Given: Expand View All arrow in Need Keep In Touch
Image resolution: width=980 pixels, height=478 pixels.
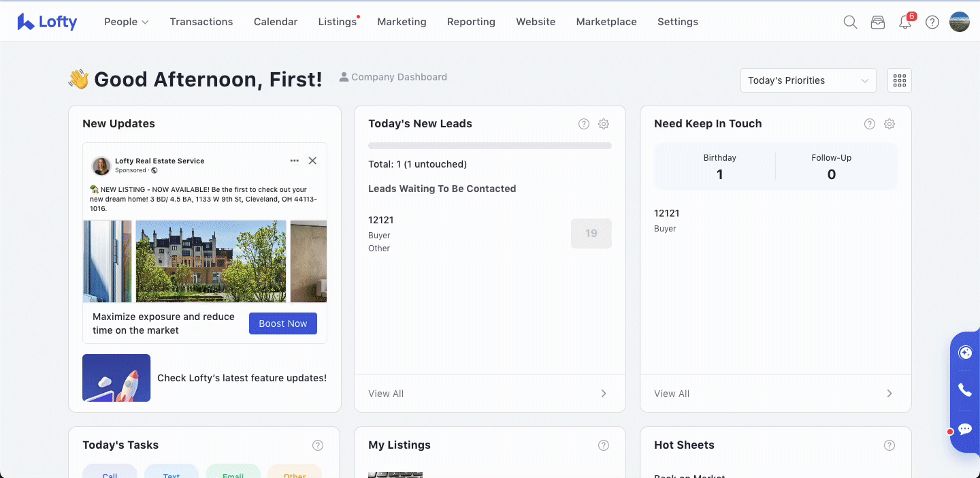Looking at the screenshot, I should pos(889,394).
